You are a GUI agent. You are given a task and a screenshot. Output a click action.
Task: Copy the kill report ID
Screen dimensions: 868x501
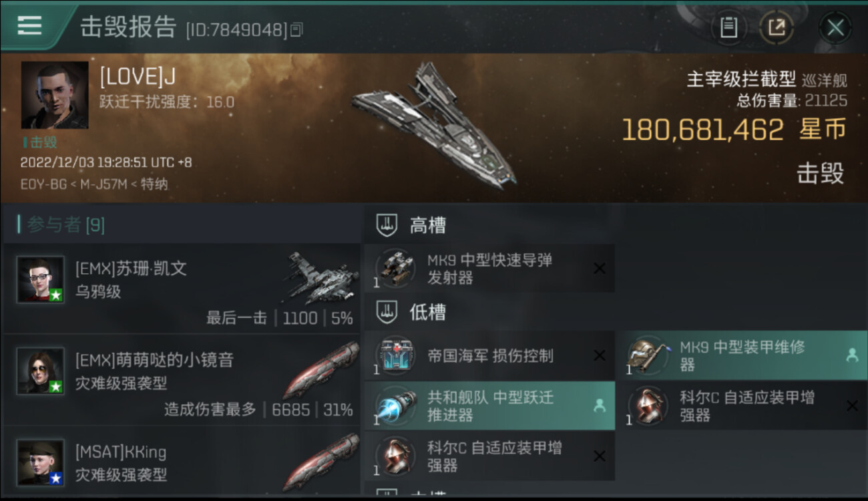point(297,29)
